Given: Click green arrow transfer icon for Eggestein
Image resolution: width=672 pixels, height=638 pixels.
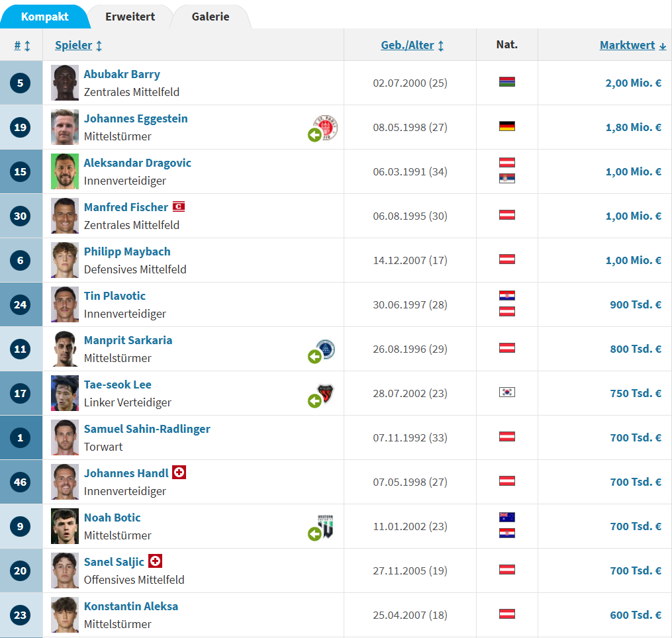Looking at the screenshot, I should [x=314, y=135].
